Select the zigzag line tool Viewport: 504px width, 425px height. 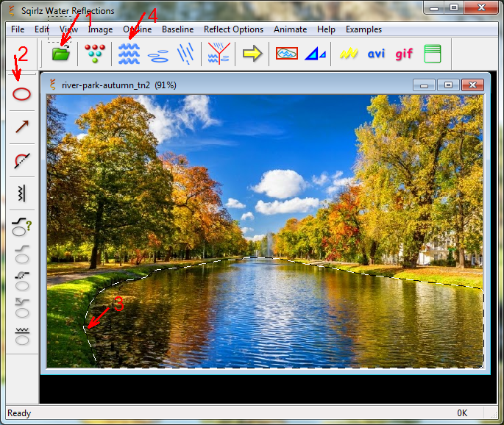point(22,193)
